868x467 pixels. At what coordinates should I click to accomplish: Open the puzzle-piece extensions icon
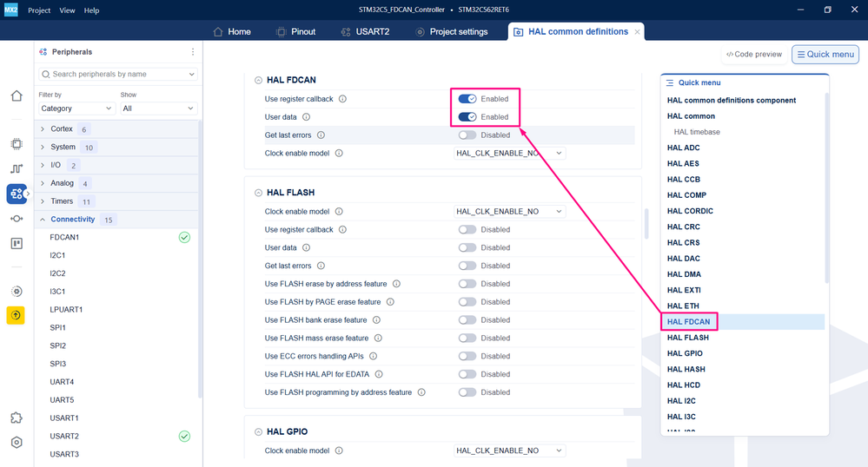coord(17,418)
